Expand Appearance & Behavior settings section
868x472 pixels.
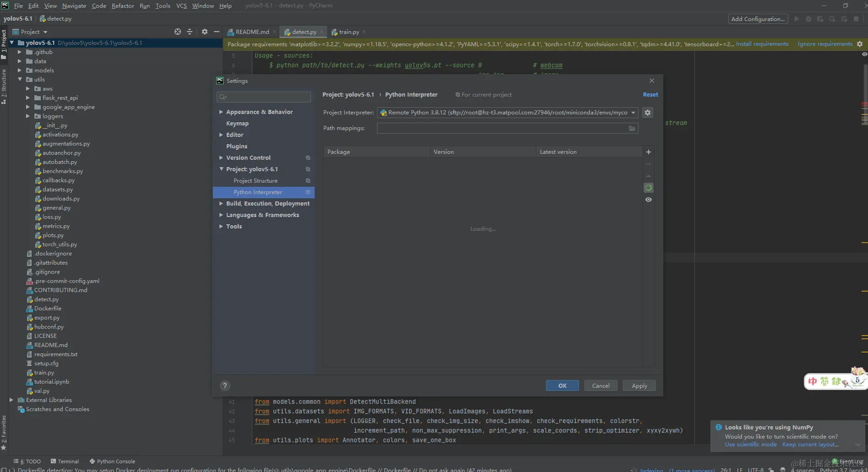[221, 112]
